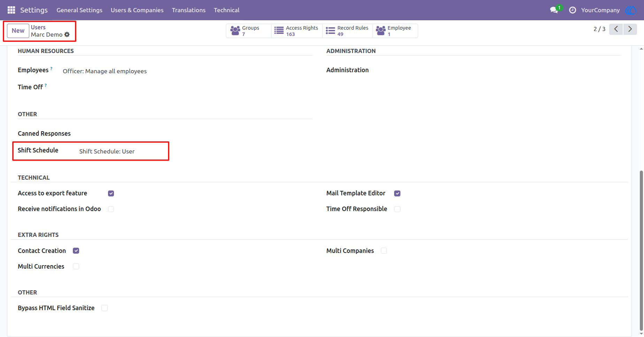Enable Time Off Responsible checkbox
The width and height of the screenshot is (644, 337).
(397, 209)
